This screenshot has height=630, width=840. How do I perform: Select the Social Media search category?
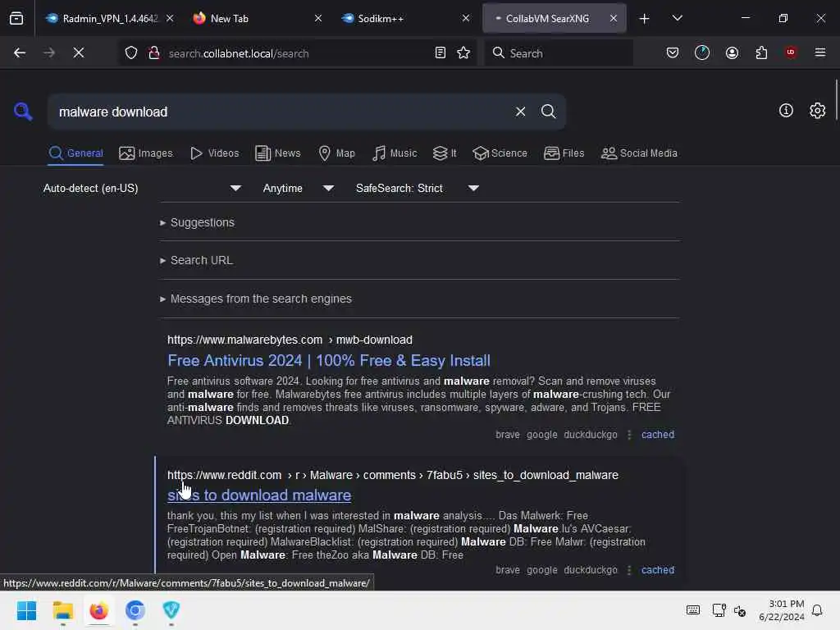click(638, 153)
